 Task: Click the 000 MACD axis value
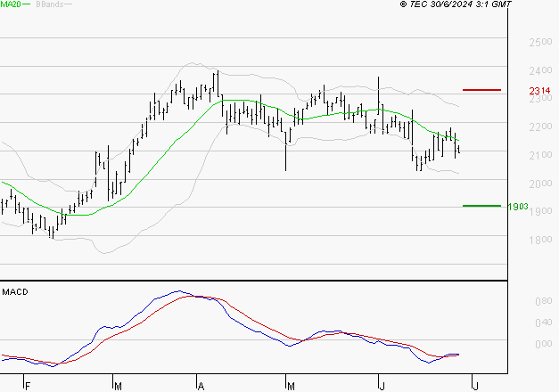544,344
